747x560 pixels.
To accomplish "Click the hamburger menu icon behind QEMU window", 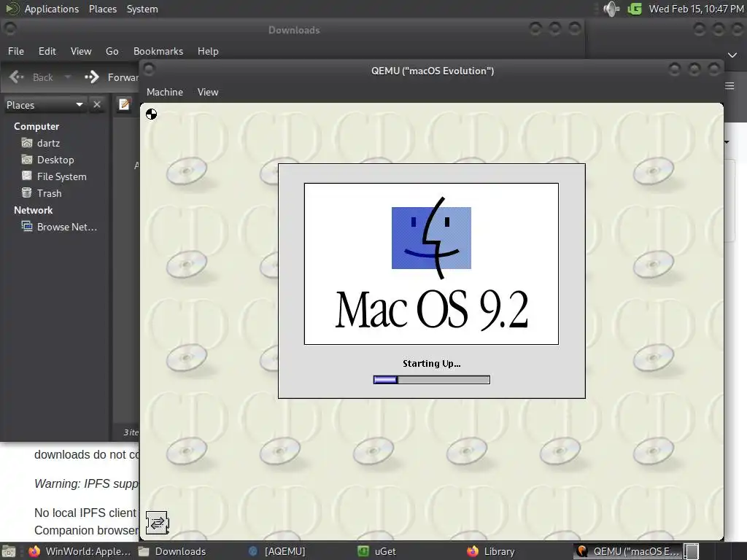I will click(x=729, y=86).
